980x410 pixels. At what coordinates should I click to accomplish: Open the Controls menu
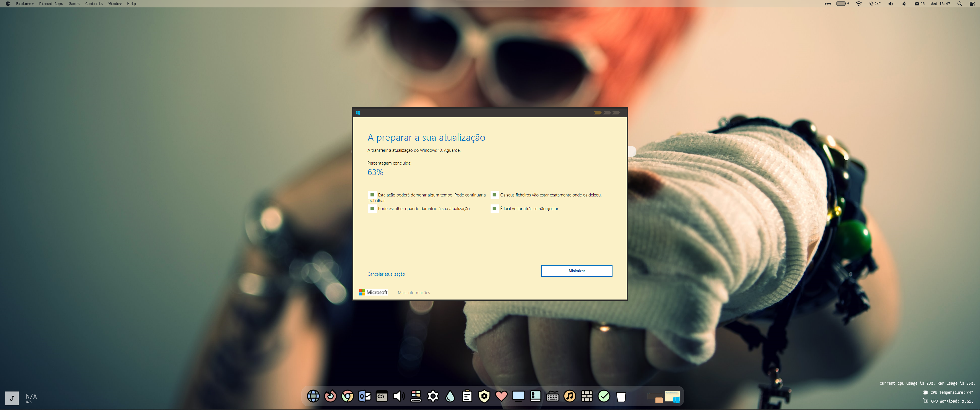pos(94,4)
